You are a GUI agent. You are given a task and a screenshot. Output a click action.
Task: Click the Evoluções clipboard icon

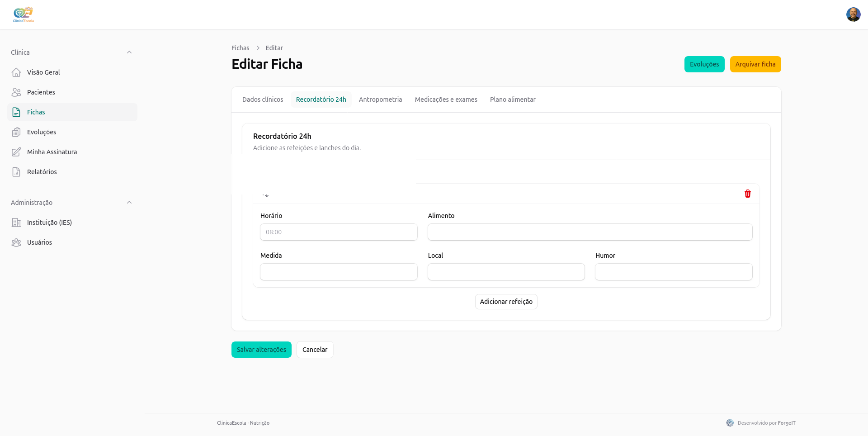[x=16, y=132]
